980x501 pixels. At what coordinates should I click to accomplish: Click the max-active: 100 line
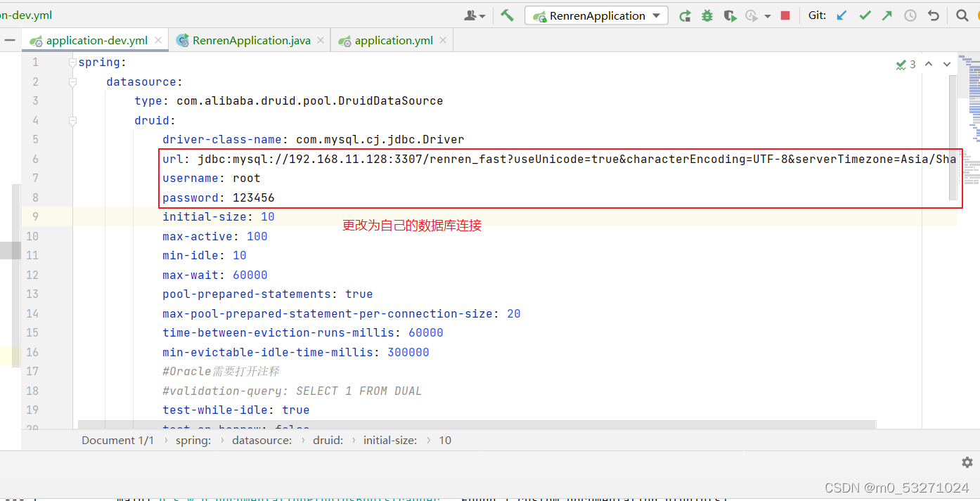point(214,236)
